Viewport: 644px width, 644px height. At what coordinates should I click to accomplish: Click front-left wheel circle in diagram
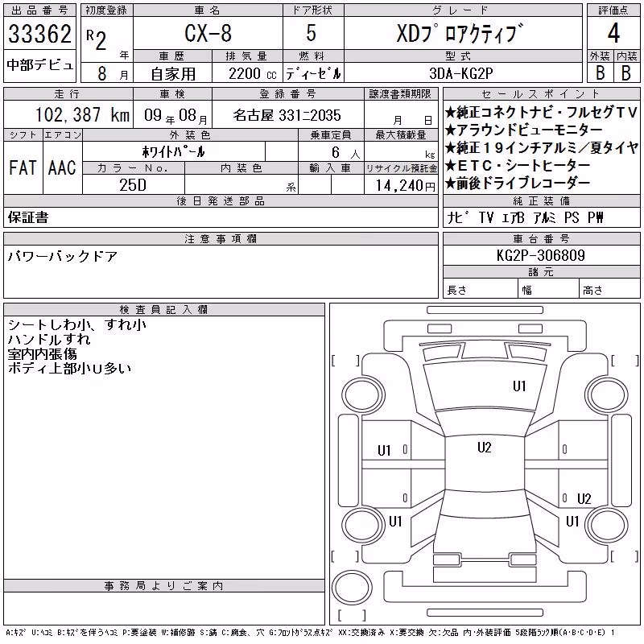point(363,395)
